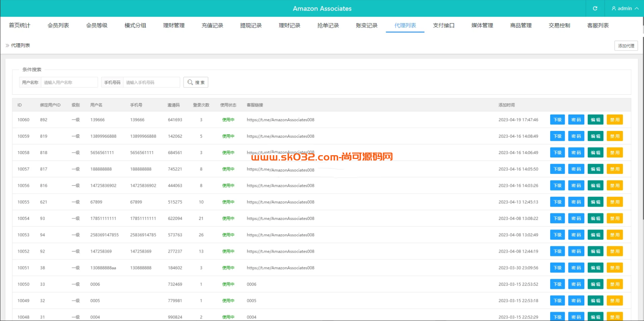Open the 支付接口 menu
Viewport: 644px width, 321px height.
[444, 25]
